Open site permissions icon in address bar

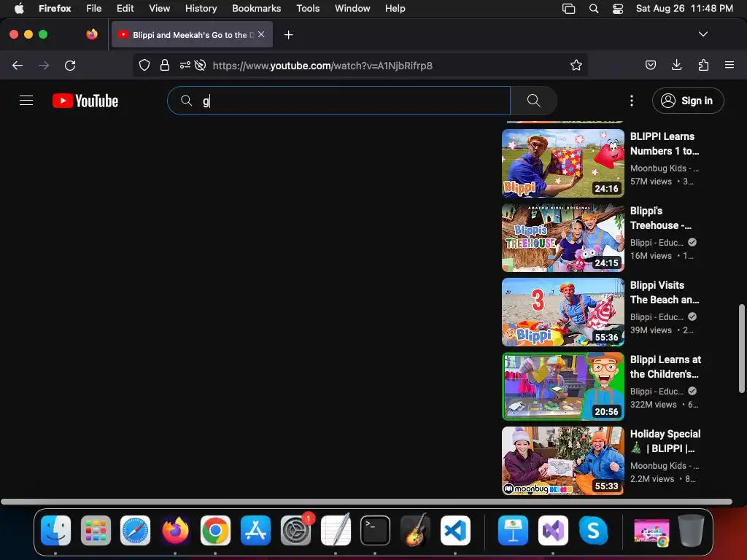[185, 65]
